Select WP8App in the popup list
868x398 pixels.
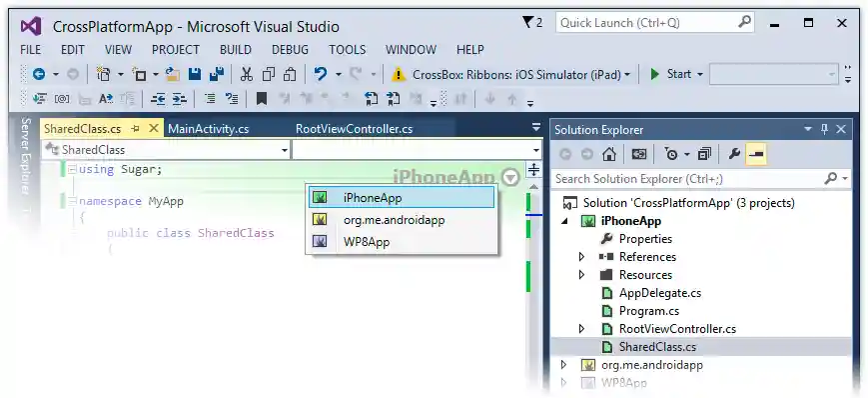click(401, 242)
